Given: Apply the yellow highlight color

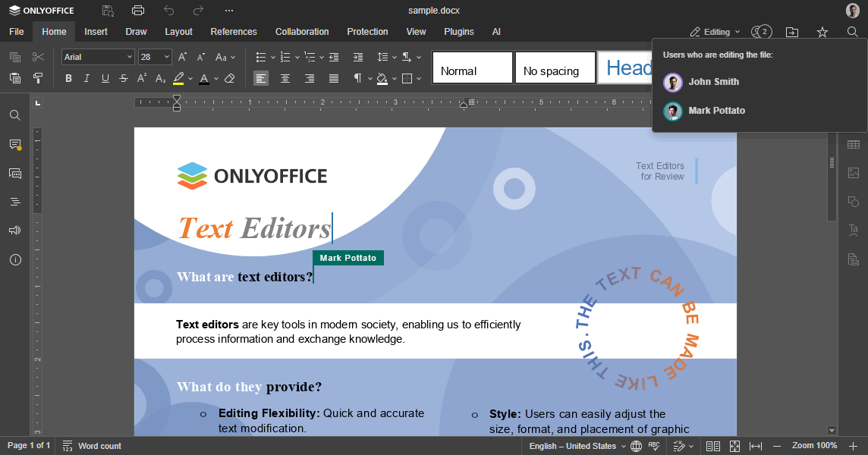Looking at the screenshot, I should [178, 79].
